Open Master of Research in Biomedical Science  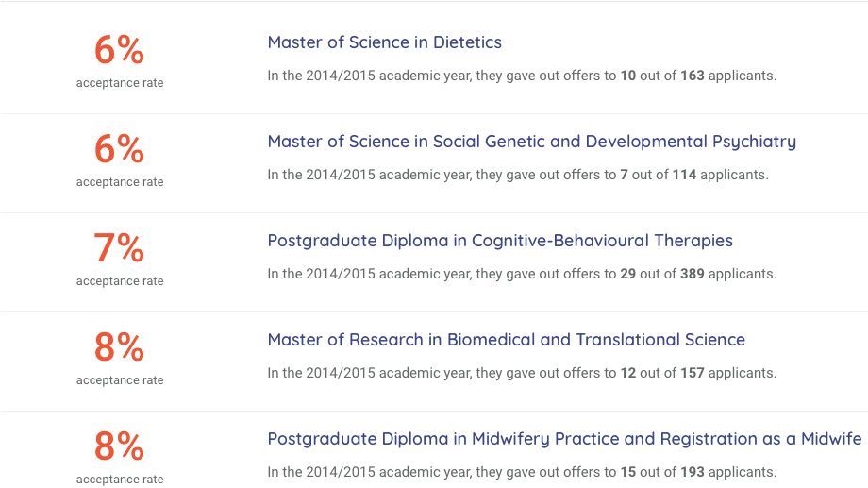506,340
